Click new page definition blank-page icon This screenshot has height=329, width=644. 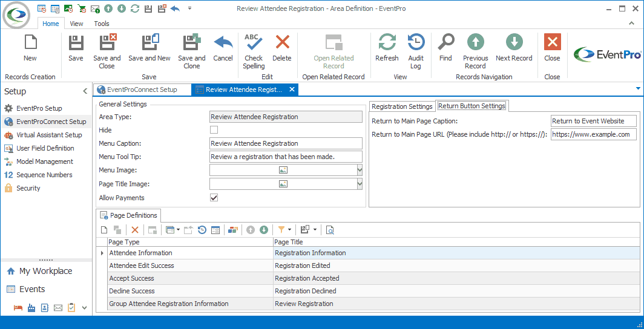coord(104,230)
